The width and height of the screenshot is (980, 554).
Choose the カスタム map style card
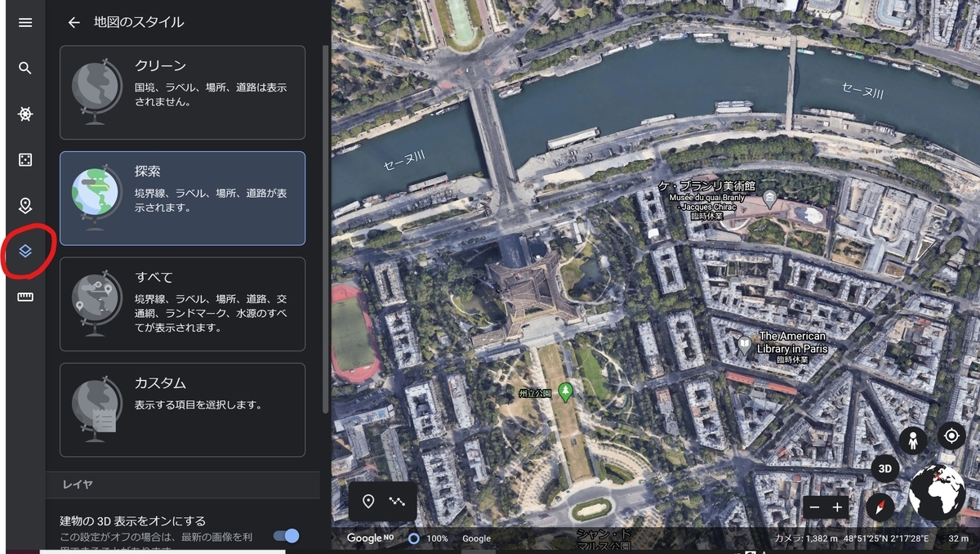click(182, 410)
